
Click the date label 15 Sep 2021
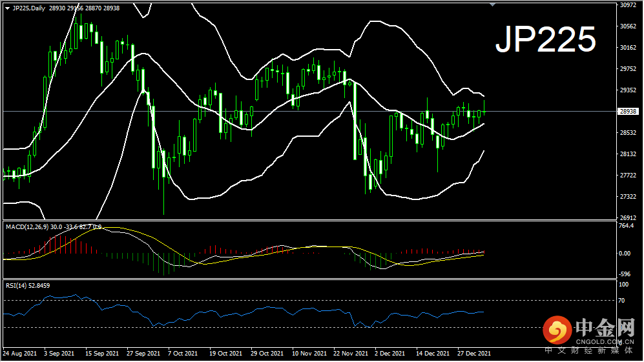pos(102,354)
